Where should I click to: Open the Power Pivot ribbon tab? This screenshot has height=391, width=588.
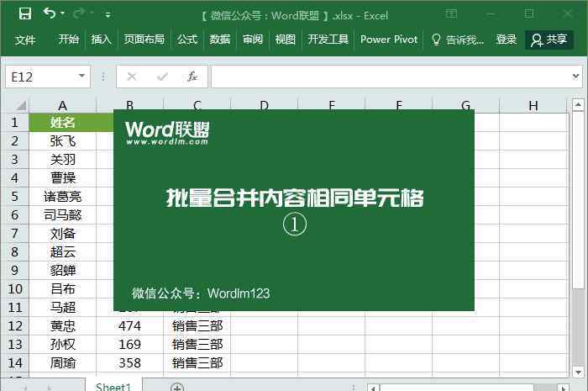click(389, 39)
